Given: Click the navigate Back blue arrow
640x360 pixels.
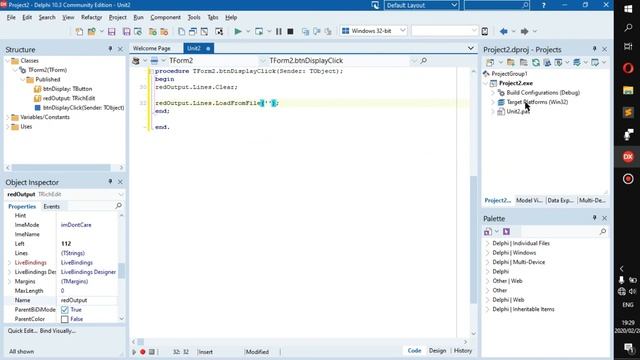Looking at the screenshot, I should [504, 31].
